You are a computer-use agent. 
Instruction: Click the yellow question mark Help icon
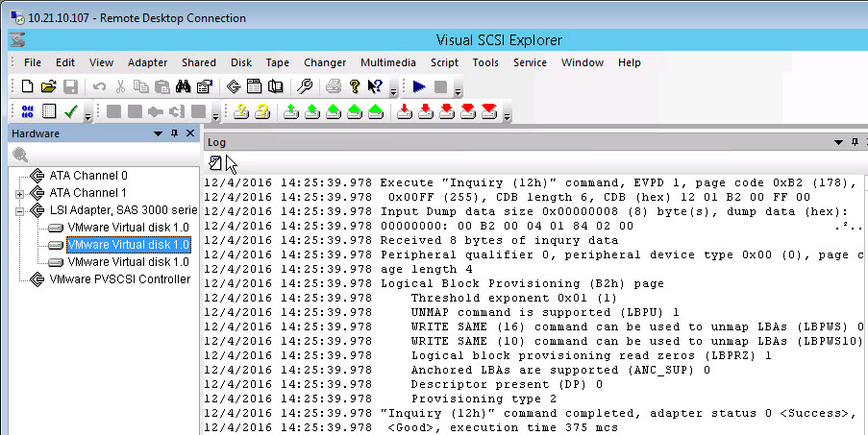point(355,86)
